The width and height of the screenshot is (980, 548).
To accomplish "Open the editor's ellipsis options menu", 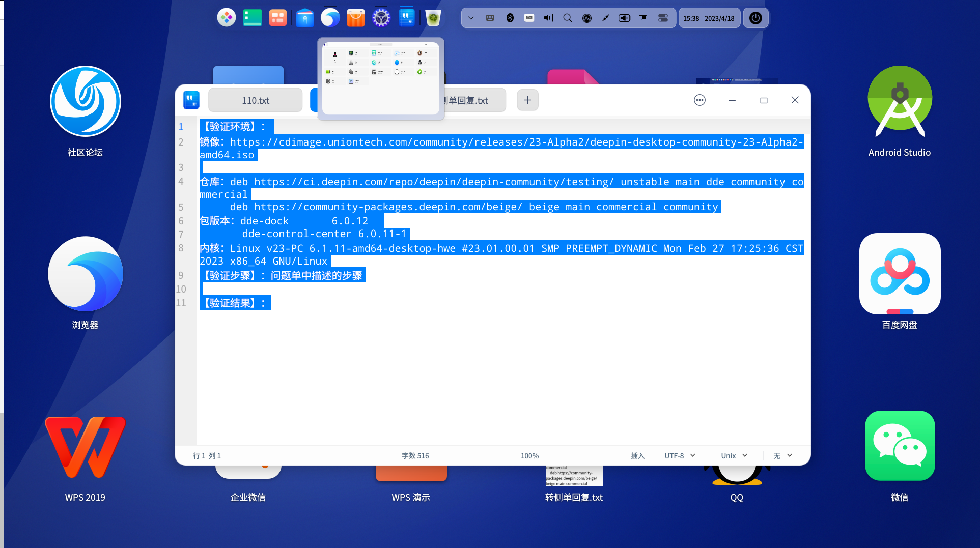I will coord(699,100).
